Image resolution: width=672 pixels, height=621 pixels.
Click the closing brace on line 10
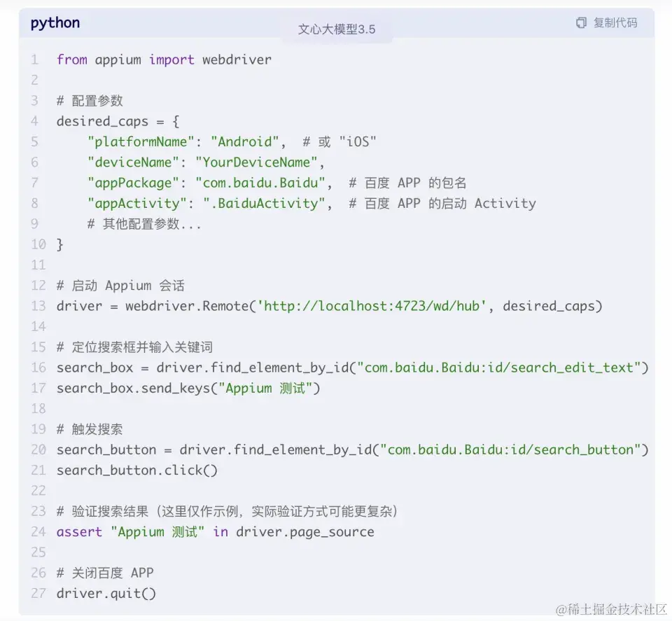pyautogui.click(x=60, y=245)
